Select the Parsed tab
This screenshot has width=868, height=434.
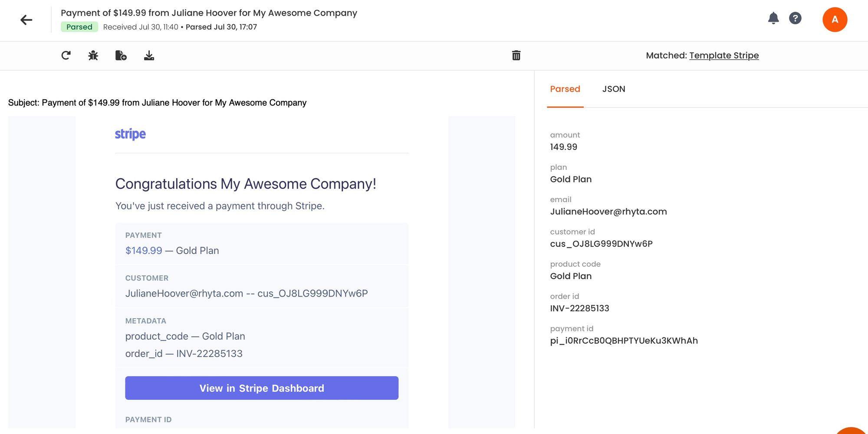[565, 89]
